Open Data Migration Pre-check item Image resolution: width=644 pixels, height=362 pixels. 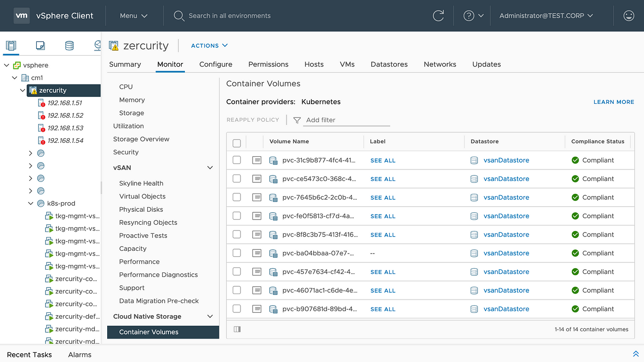[x=159, y=301]
